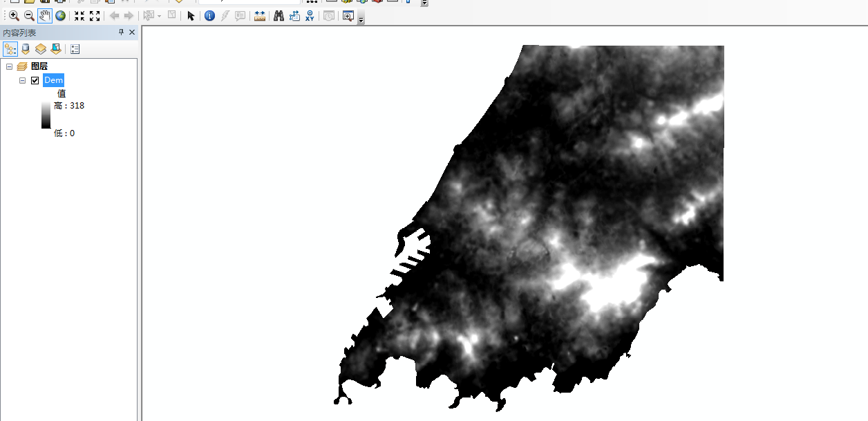
Task: Switch to List By Drawing Order view
Action: pos(10,48)
